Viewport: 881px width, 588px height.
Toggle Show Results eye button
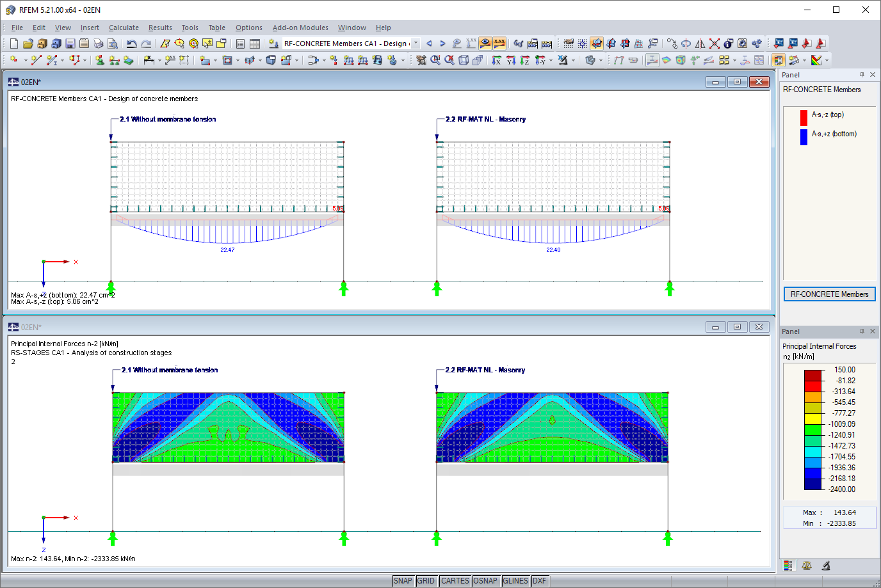(x=485, y=44)
